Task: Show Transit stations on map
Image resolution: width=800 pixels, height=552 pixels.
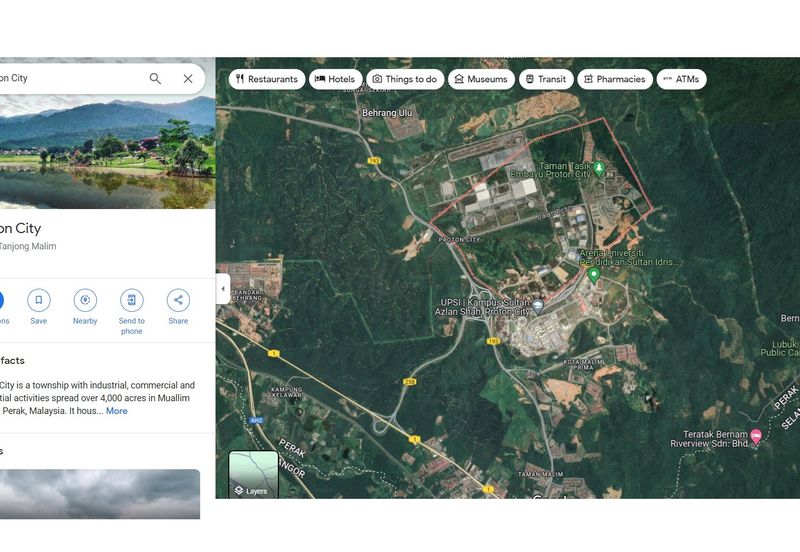Action: click(x=545, y=79)
